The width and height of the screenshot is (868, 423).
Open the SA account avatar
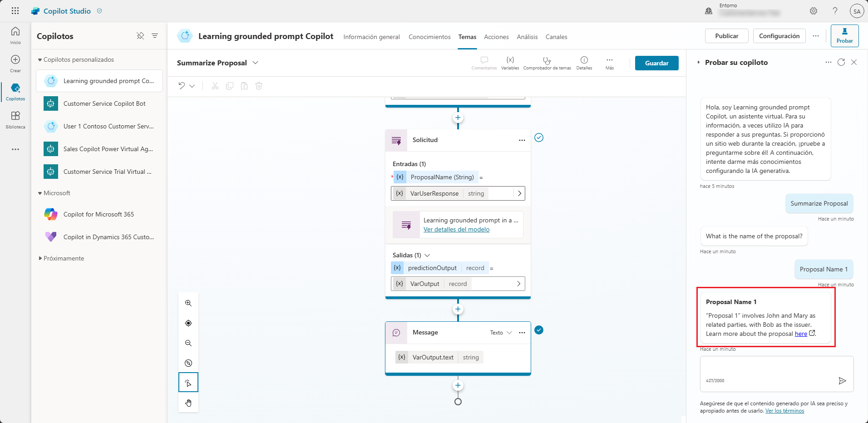pos(857,11)
